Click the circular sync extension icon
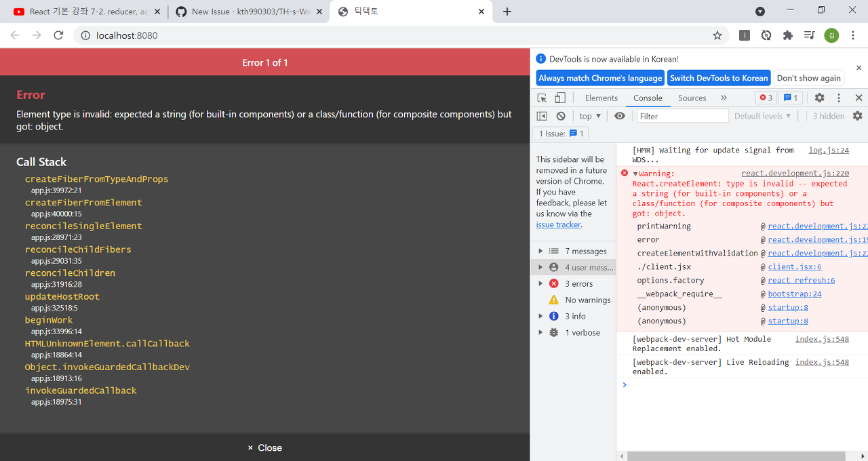Viewport: 868px width, 461px height. pos(766,35)
